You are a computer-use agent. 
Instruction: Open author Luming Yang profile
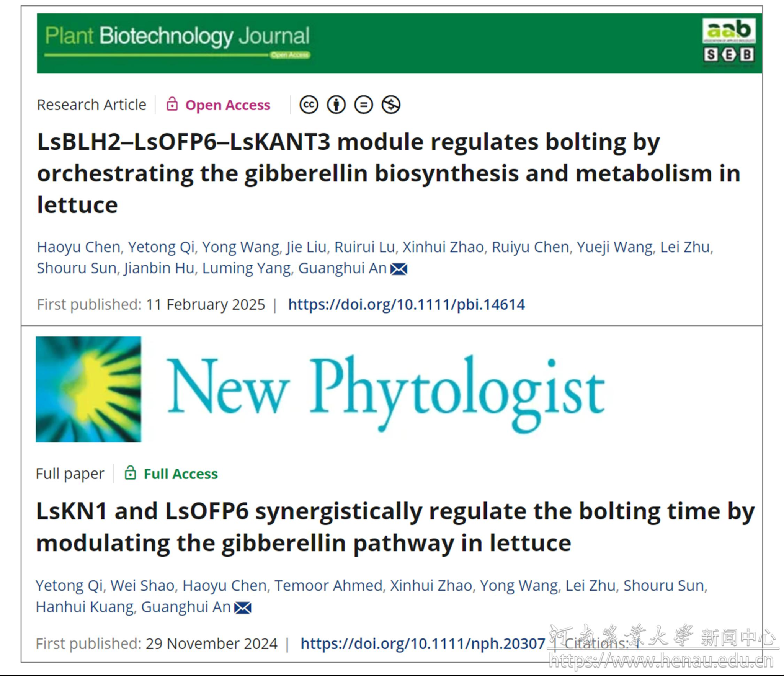(x=247, y=268)
